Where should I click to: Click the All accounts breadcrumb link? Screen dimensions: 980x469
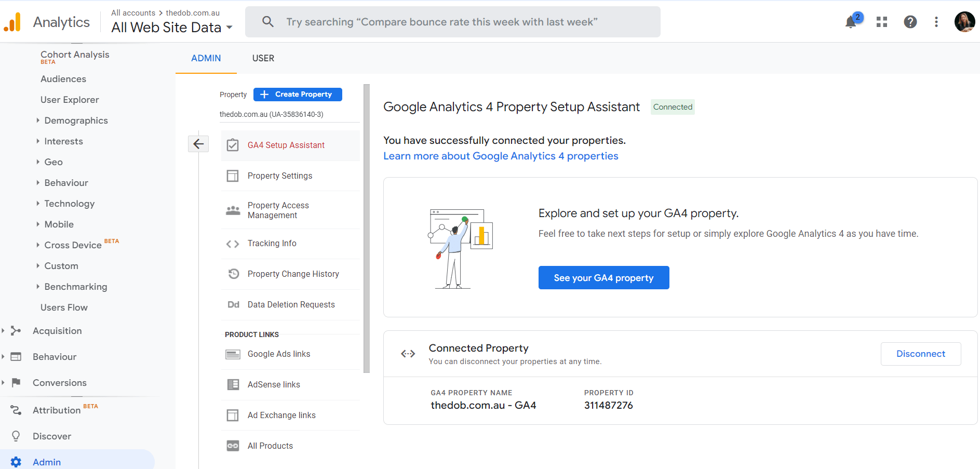point(133,12)
